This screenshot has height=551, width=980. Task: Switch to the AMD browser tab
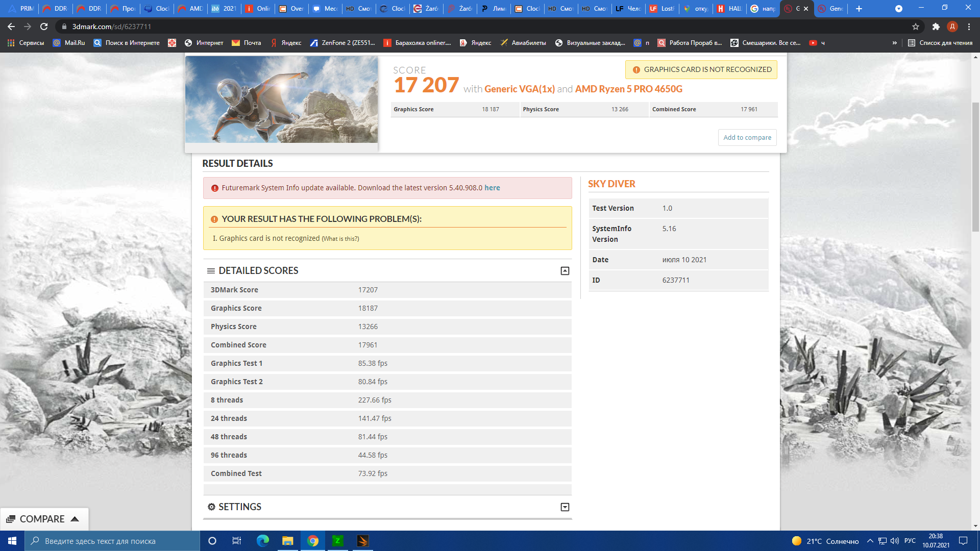click(190, 9)
